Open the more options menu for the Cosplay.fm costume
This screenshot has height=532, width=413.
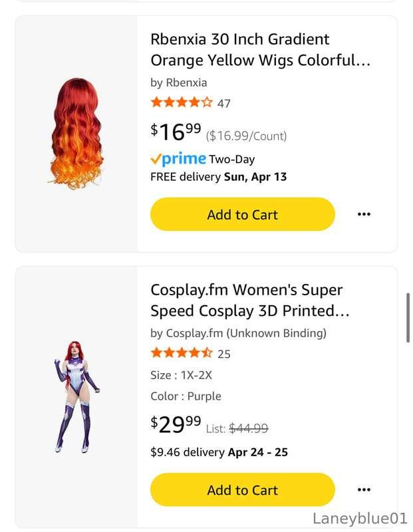coord(363,490)
